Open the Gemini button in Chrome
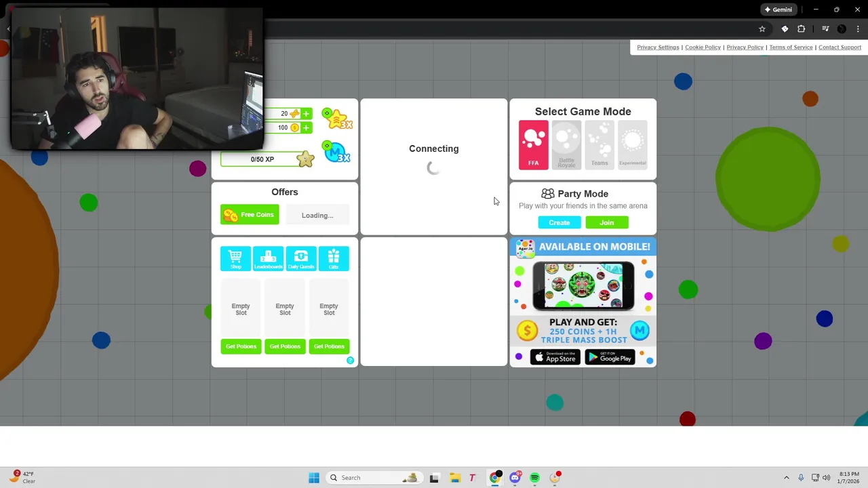868x488 pixels. coord(778,9)
